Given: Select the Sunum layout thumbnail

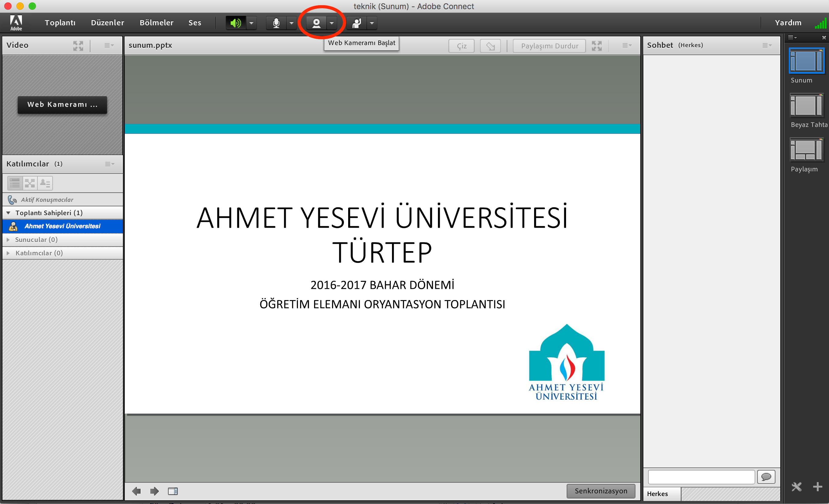Looking at the screenshot, I should pyautogui.click(x=806, y=61).
